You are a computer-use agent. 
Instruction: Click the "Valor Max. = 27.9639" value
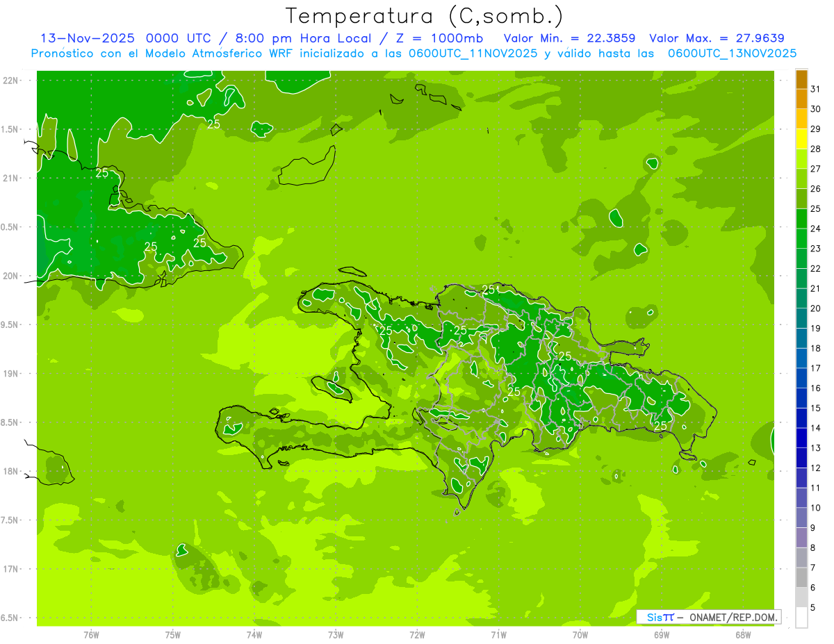[x=717, y=38]
